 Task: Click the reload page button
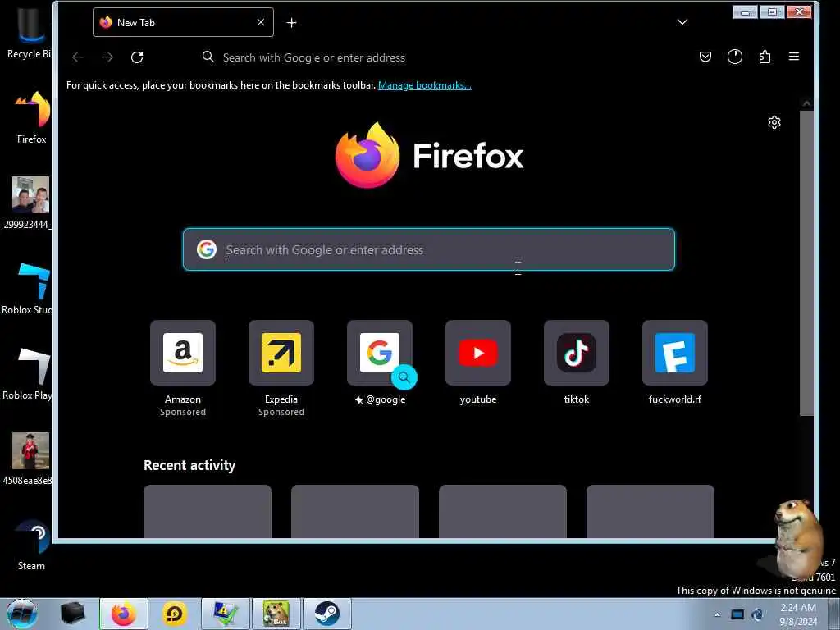tap(137, 57)
